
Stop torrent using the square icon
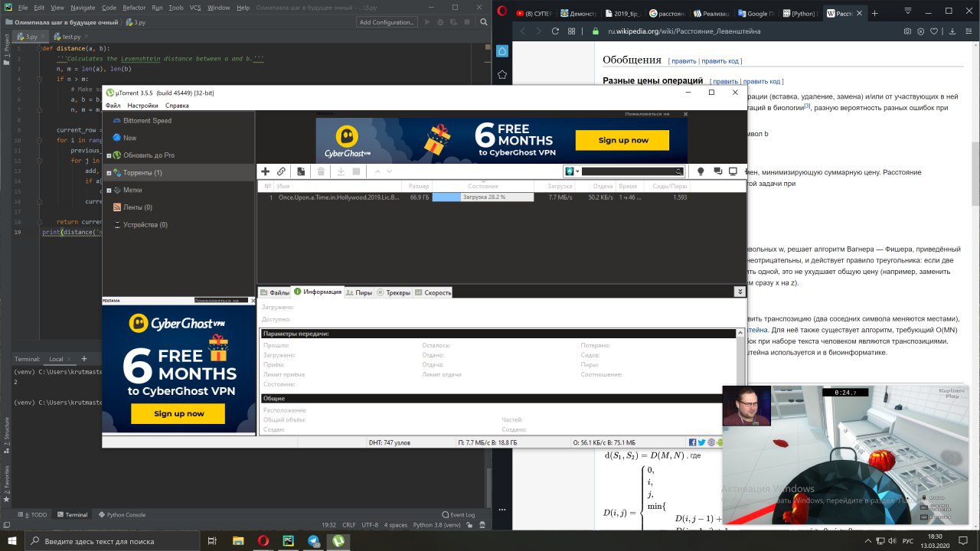click(x=356, y=172)
